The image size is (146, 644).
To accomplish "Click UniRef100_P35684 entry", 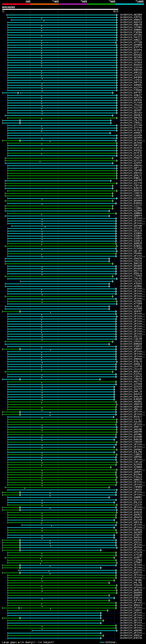I will tap(131, 90).
